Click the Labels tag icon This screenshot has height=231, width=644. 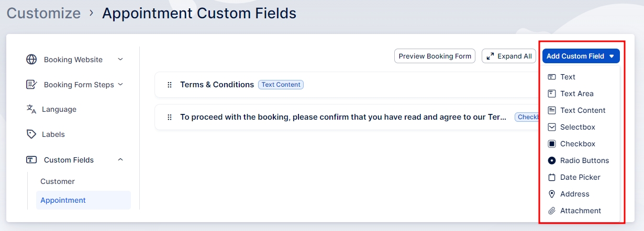31,134
